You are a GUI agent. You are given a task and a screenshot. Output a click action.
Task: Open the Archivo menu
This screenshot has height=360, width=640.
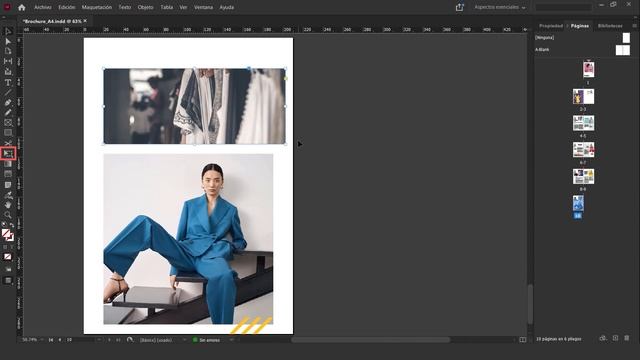click(x=43, y=7)
